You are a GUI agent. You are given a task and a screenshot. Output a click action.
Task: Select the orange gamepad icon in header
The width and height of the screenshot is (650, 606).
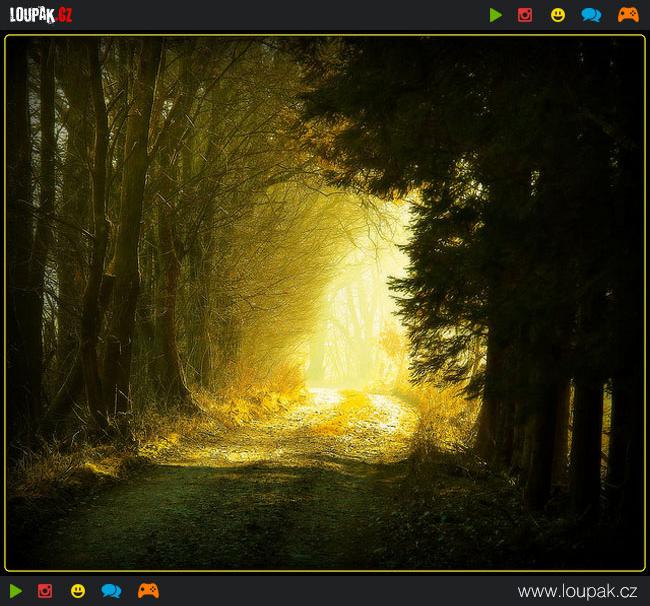[628, 15]
